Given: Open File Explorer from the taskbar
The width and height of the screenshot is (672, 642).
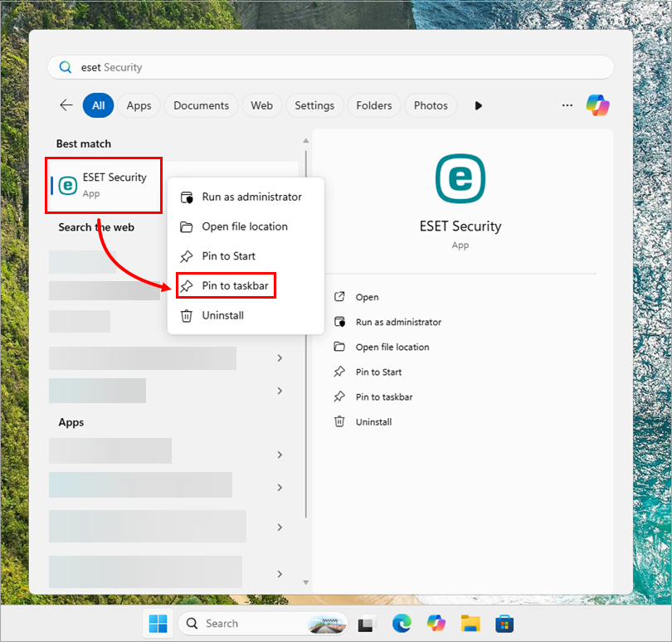Looking at the screenshot, I should pyautogui.click(x=470, y=623).
